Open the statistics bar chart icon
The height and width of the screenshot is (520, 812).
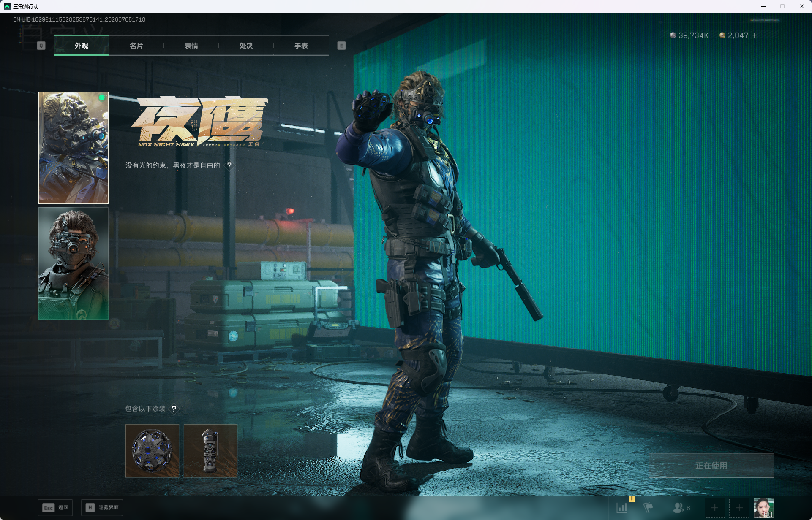[622, 507]
